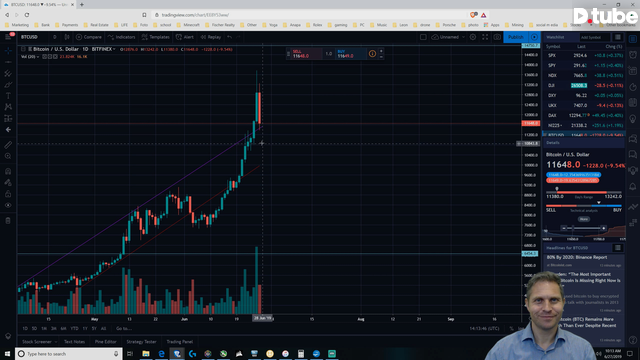
Task: Select DJI in the watchlist
Action: coord(584,85)
